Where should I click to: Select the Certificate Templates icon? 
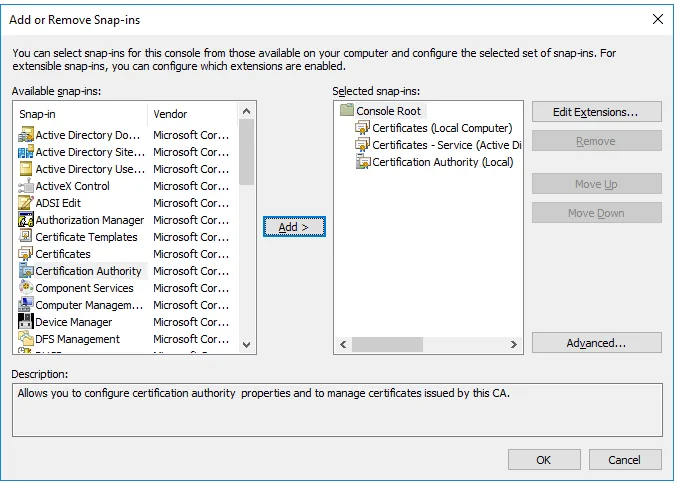coord(26,237)
